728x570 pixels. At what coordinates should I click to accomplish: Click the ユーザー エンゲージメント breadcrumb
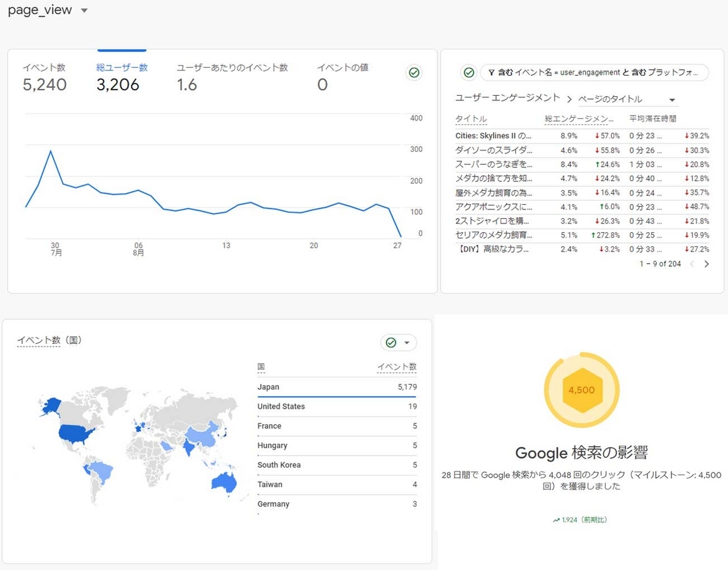[508, 98]
